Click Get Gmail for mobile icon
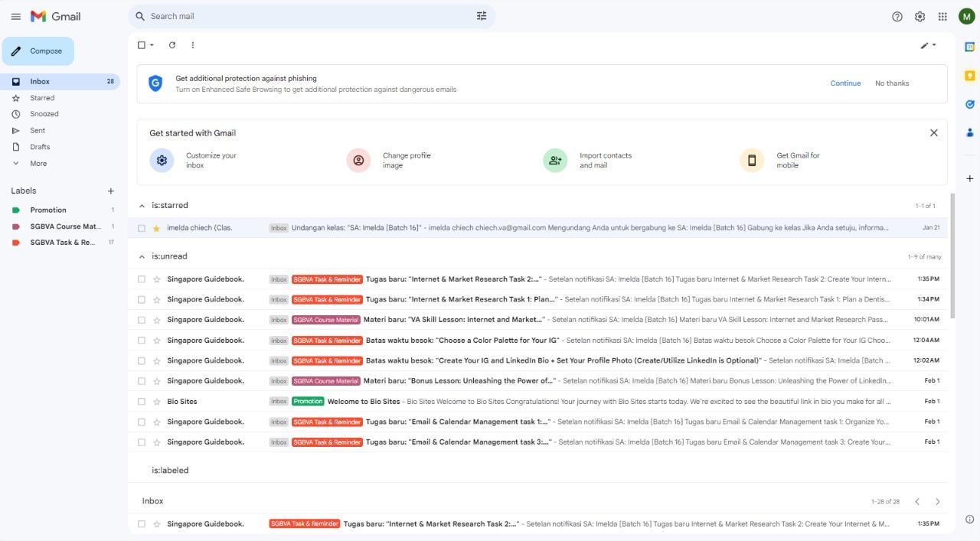980x541 pixels. coord(752,160)
